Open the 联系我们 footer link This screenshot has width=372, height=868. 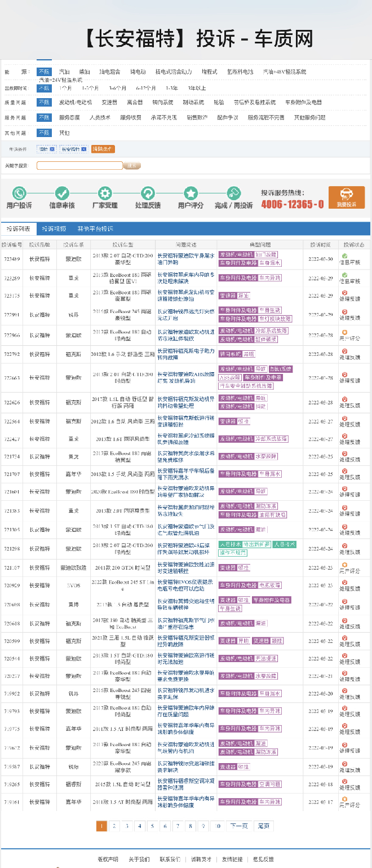[170, 859]
